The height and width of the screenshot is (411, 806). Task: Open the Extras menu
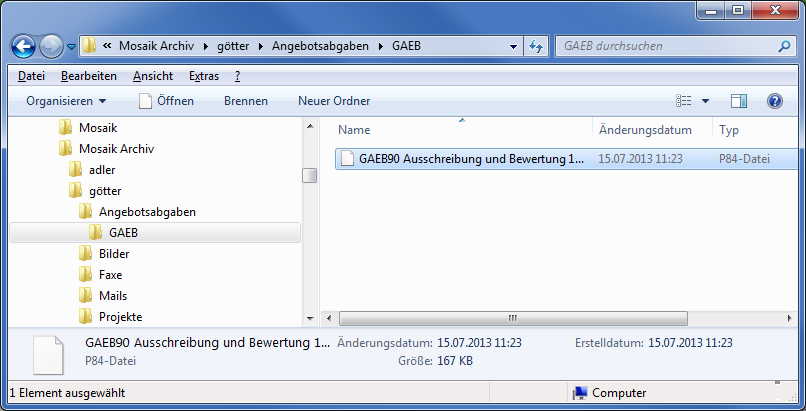tap(204, 76)
